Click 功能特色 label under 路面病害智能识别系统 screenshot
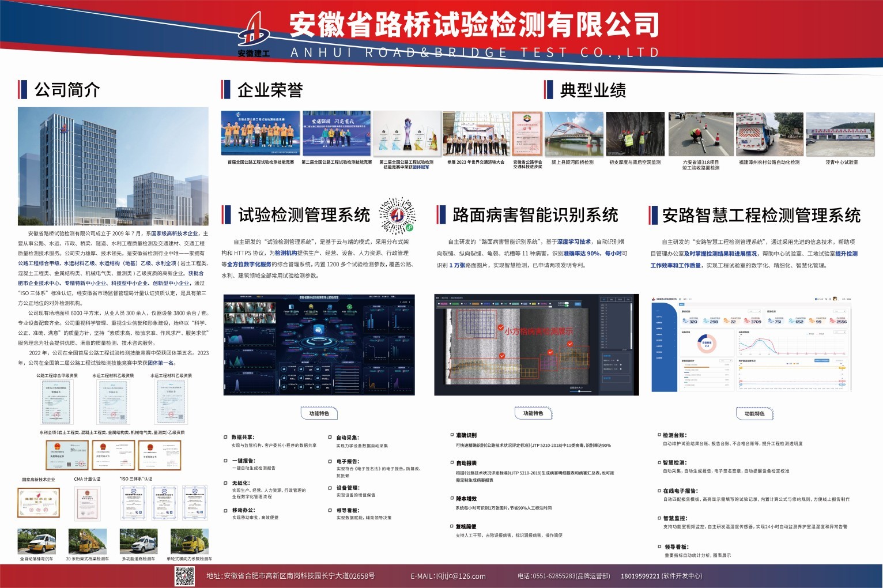 533,413
